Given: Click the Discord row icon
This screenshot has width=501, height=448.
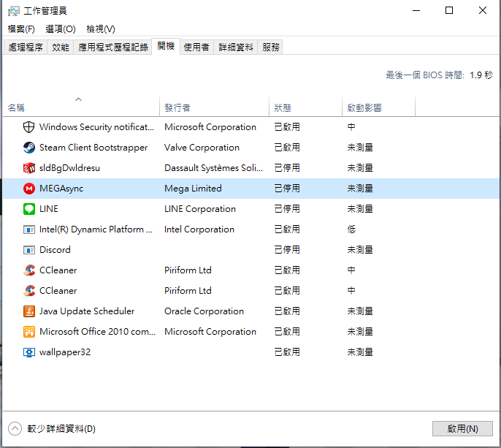Looking at the screenshot, I should (x=28, y=250).
